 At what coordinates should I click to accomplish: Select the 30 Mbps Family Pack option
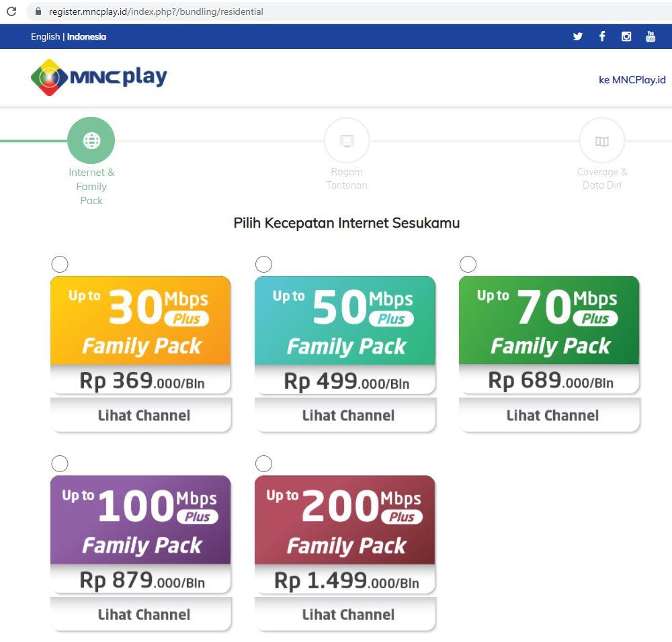point(59,264)
